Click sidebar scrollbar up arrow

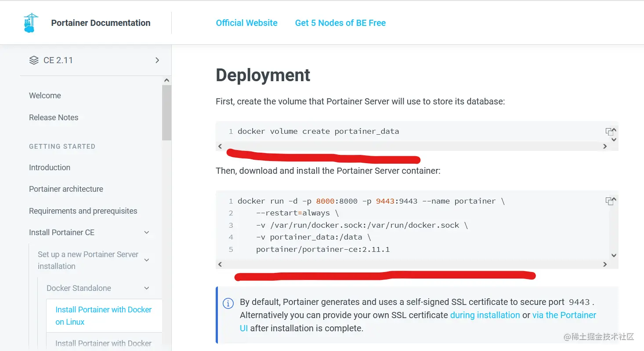coord(166,81)
